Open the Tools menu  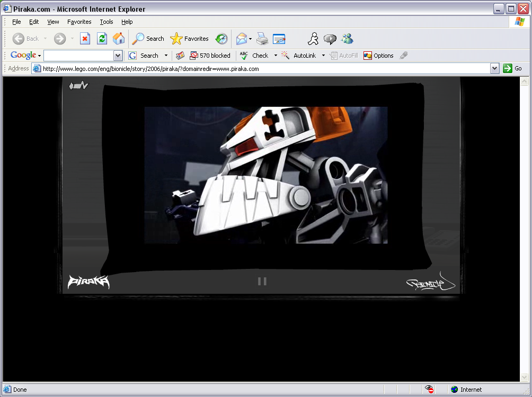click(x=107, y=22)
